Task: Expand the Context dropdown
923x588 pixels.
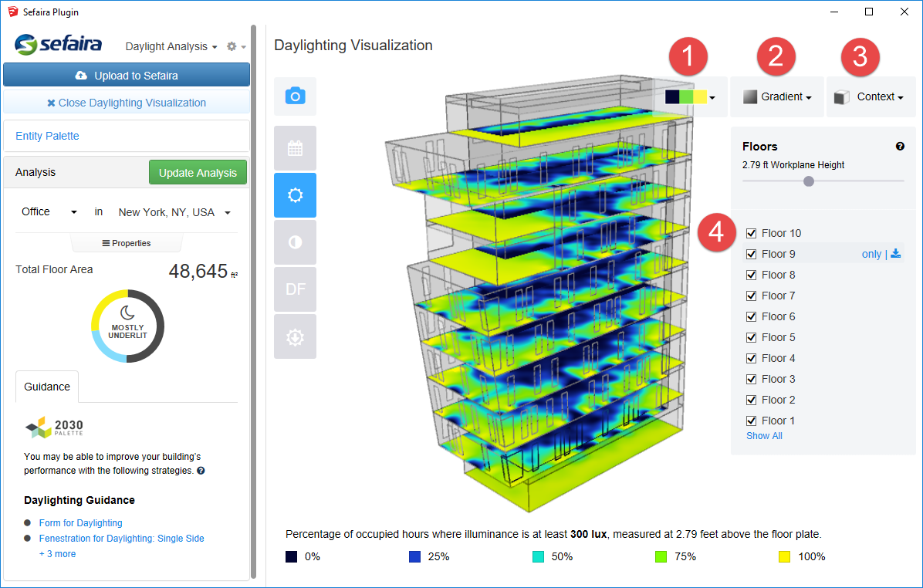Action: pyautogui.click(x=871, y=97)
